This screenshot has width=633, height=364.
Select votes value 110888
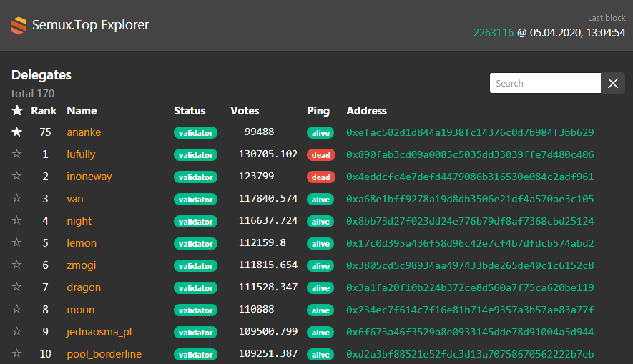pos(256,310)
